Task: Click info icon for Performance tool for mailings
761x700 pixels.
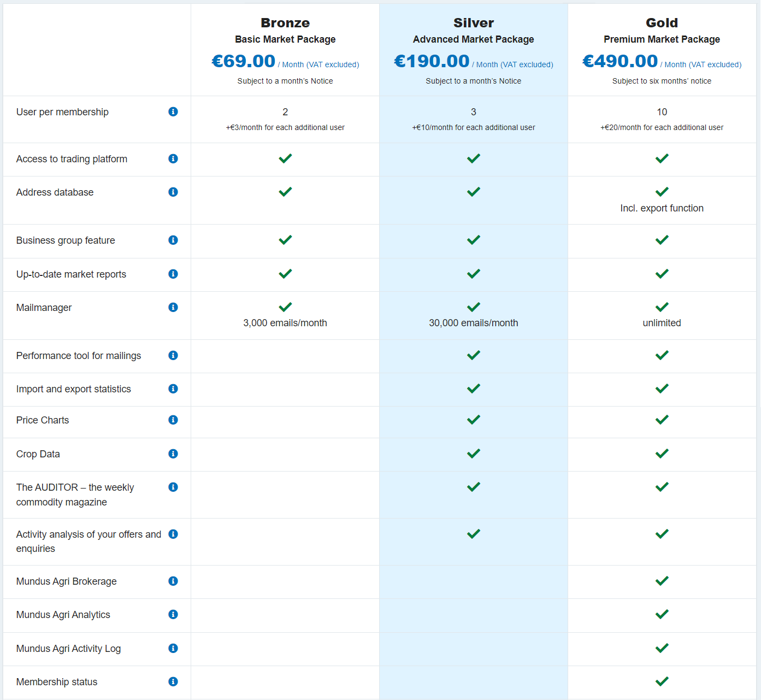Action: [x=173, y=355]
